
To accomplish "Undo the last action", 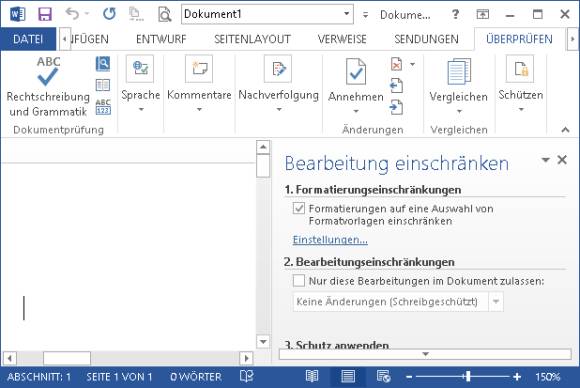I will (x=72, y=14).
